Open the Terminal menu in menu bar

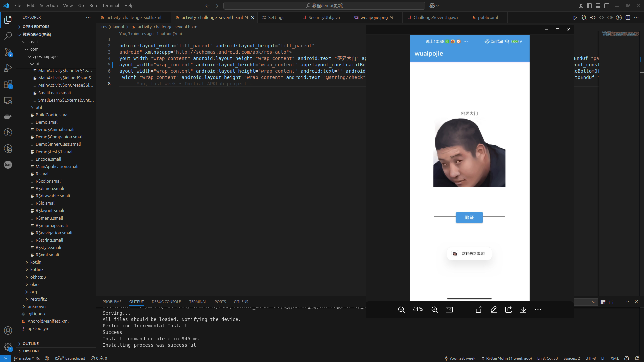[110, 6]
